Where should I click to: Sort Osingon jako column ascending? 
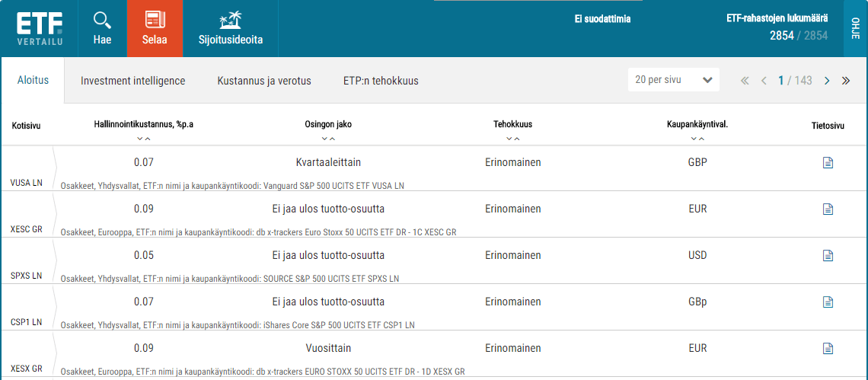click(x=331, y=139)
